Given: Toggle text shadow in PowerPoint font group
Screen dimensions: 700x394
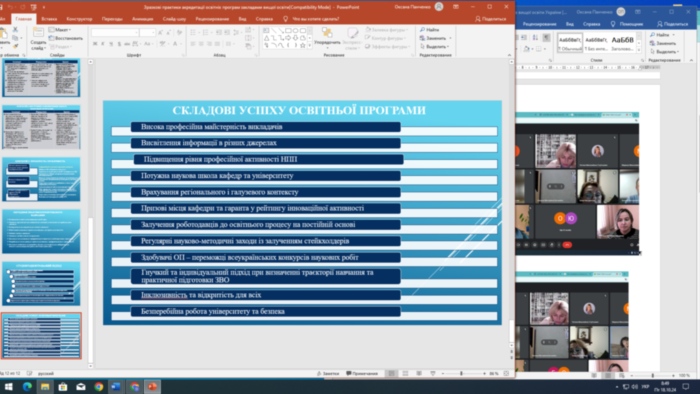Looking at the screenshot, I should click(x=119, y=44).
